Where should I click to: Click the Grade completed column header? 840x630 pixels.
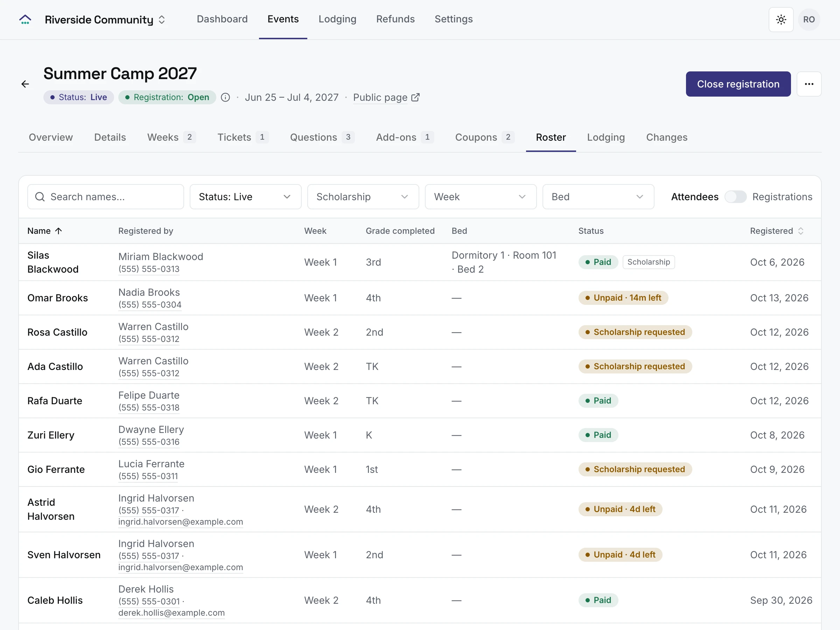[400, 231]
